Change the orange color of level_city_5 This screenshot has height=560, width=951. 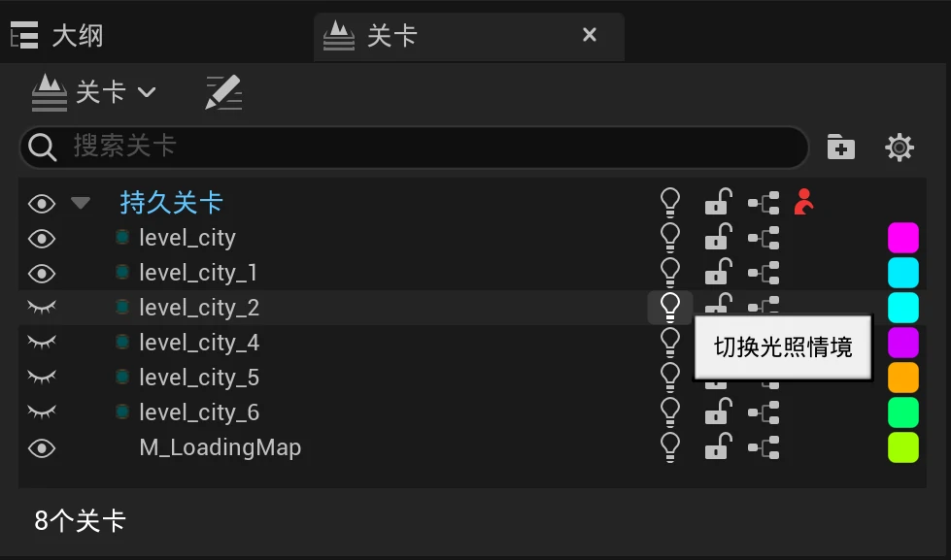[903, 377]
